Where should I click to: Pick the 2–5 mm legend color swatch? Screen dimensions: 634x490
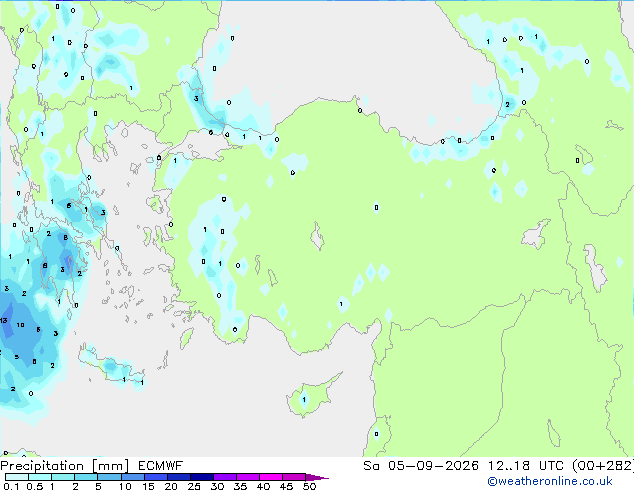86,477
